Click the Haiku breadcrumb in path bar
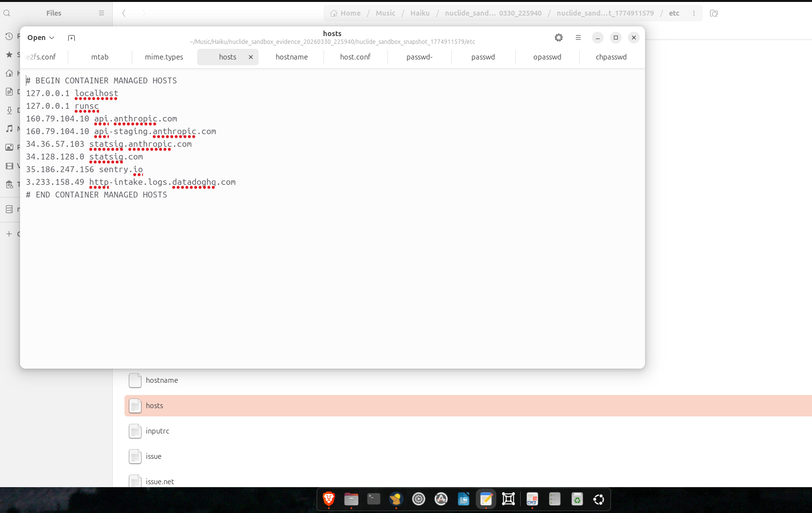 [x=420, y=13]
